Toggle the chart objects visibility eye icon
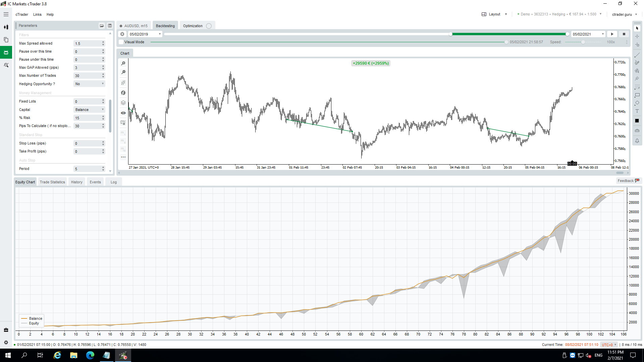 pyautogui.click(x=123, y=113)
